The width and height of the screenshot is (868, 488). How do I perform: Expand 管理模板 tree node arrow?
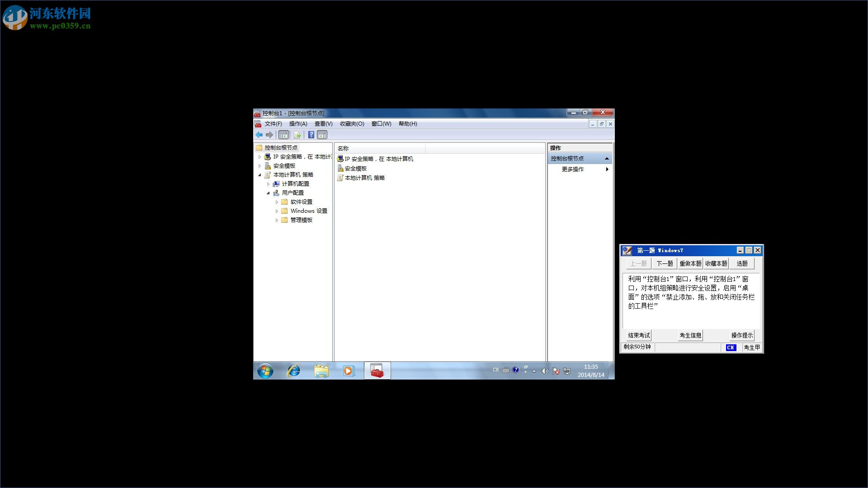coord(277,220)
